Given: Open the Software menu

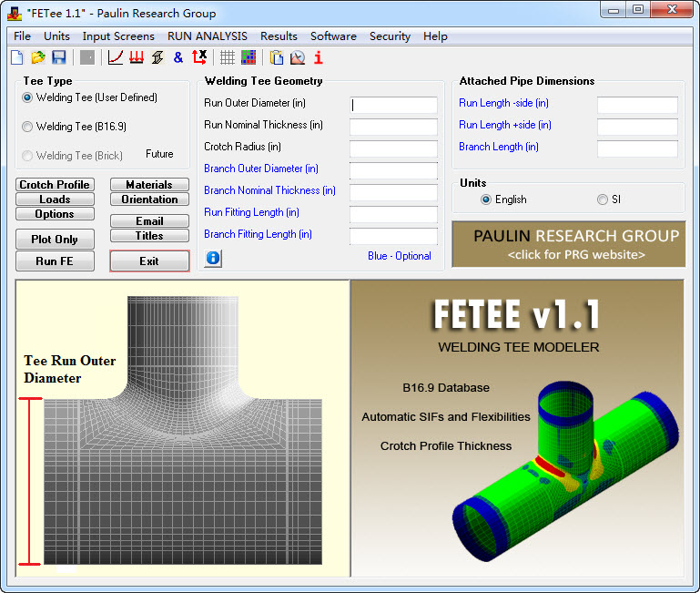Looking at the screenshot, I should 333,36.
